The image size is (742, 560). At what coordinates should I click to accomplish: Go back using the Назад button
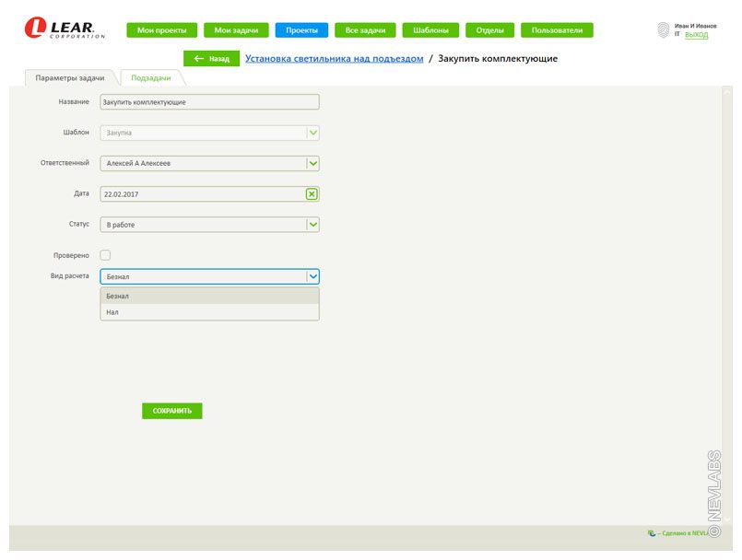click(x=211, y=59)
